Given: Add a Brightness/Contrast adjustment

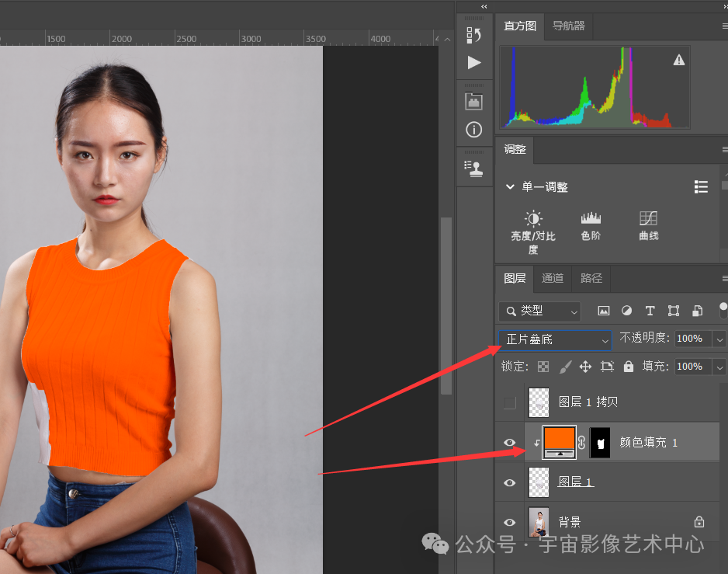Looking at the screenshot, I should click(x=532, y=219).
